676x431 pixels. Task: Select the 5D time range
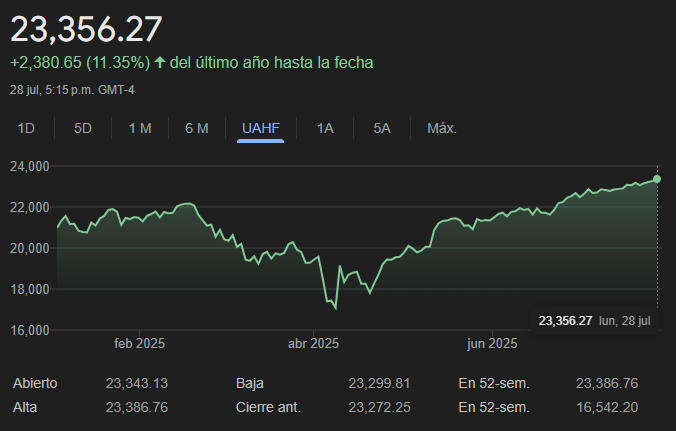pyautogui.click(x=82, y=128)
